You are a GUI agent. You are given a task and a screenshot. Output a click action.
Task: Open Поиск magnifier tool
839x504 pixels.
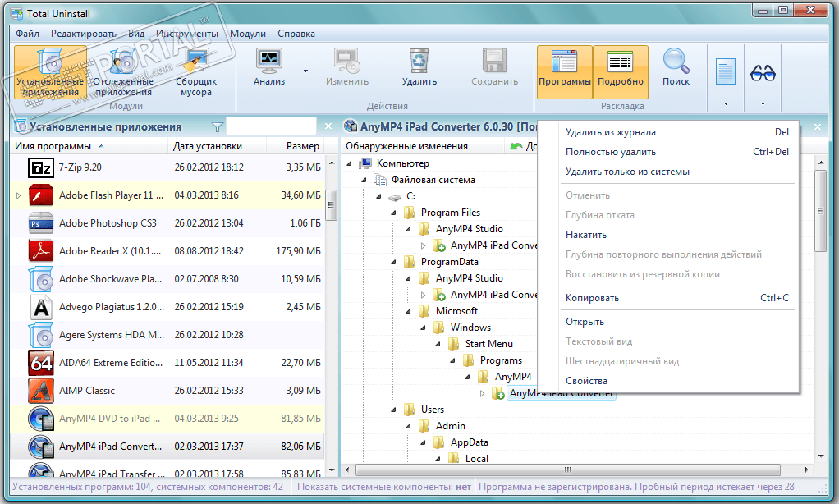(x=676, y=67)
